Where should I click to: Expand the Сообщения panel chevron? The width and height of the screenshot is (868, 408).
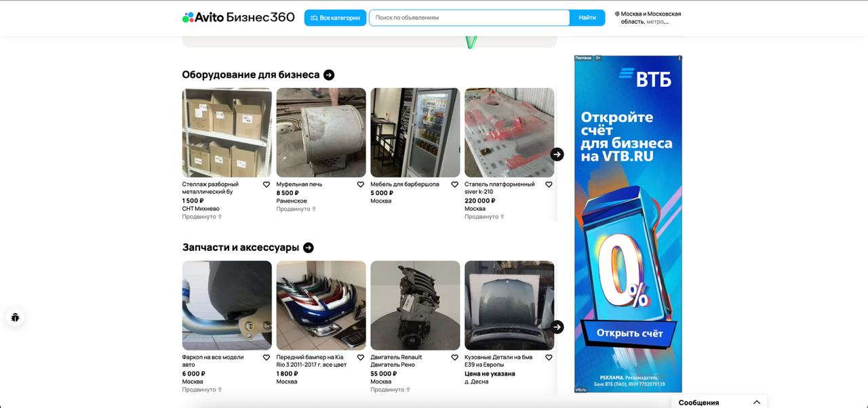click(x=757, y=403)
